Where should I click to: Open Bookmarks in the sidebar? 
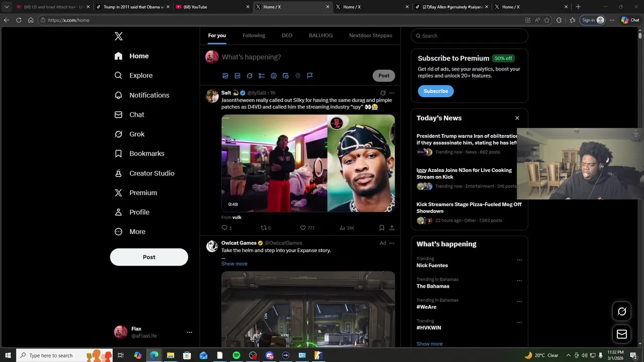tap(139, 153)
